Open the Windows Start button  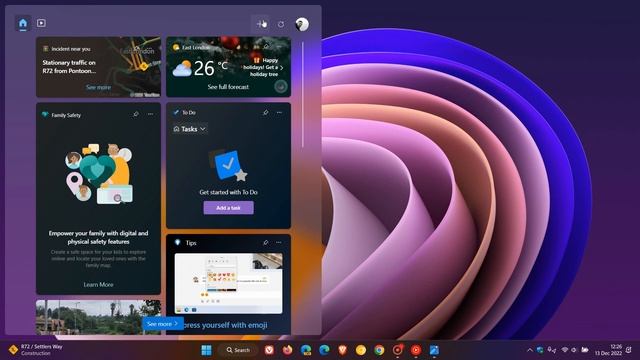coord(207,350)
